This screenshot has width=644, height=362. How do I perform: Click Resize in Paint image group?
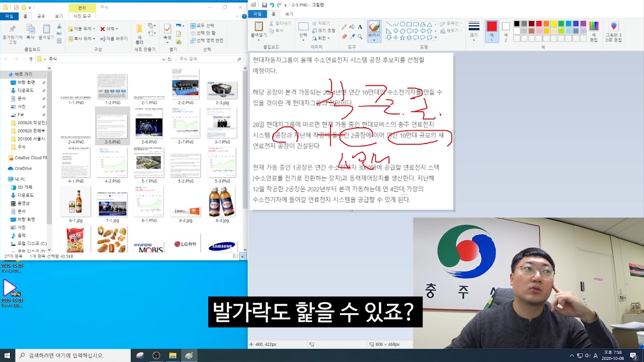tap(323, 31)
